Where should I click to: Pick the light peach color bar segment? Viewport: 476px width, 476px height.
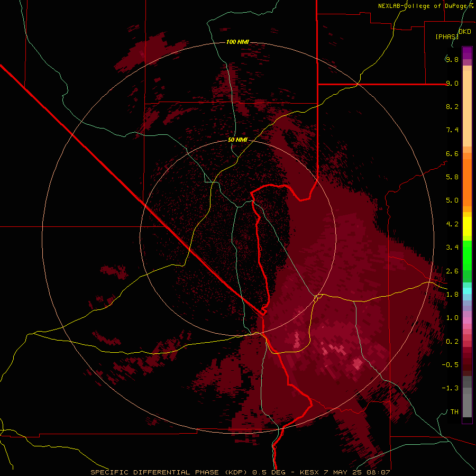click(467, 109)
